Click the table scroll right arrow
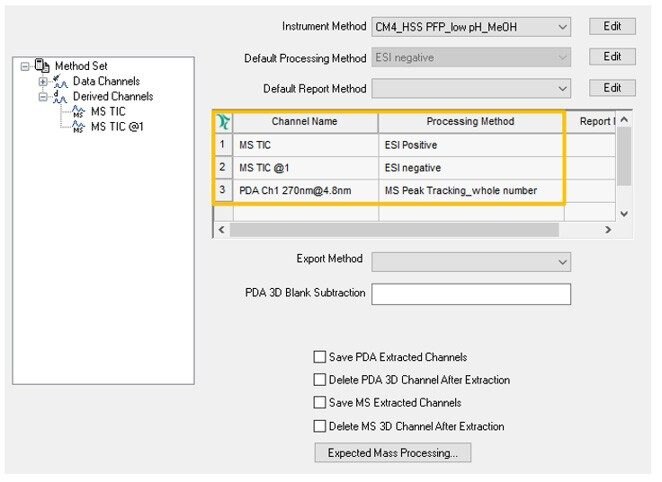 click(608, 230)
